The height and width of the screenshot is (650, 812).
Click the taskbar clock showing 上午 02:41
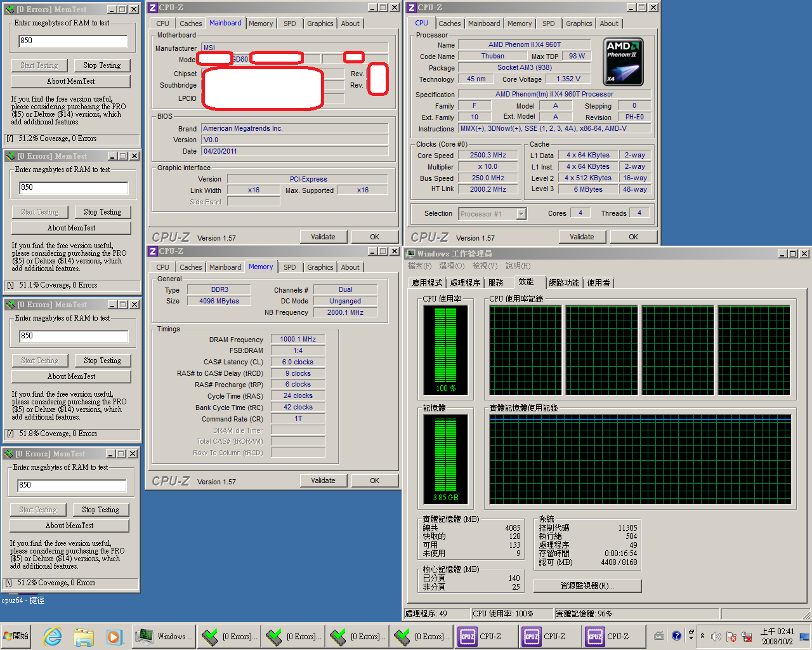[x=777, y=636]
